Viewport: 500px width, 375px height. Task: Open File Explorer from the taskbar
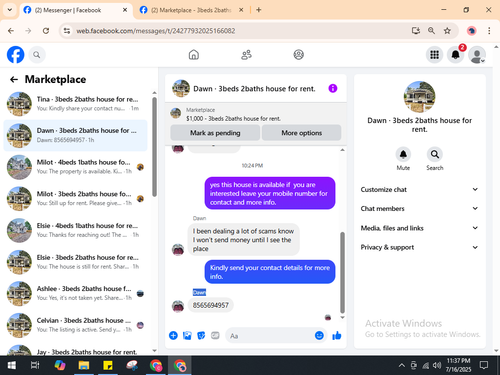point(84,365)
